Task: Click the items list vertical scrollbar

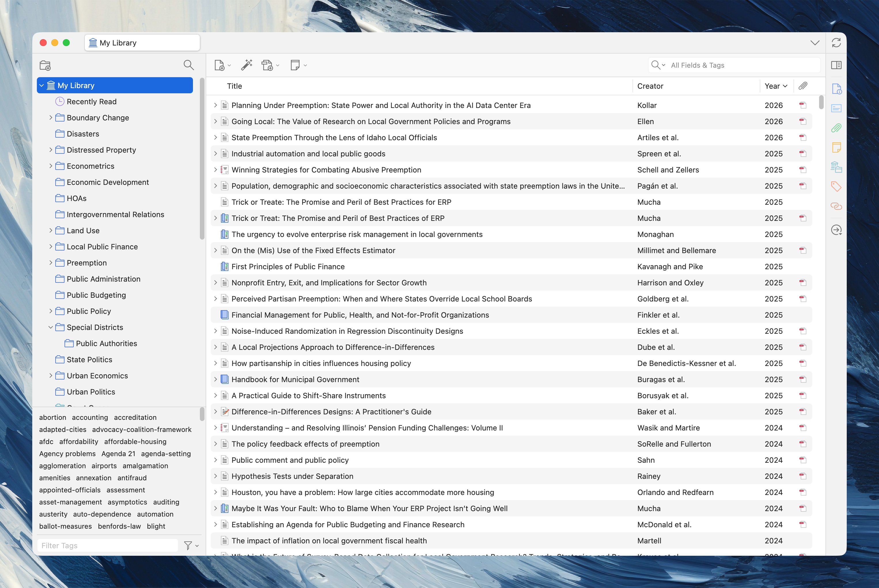Action: (821, 103)
